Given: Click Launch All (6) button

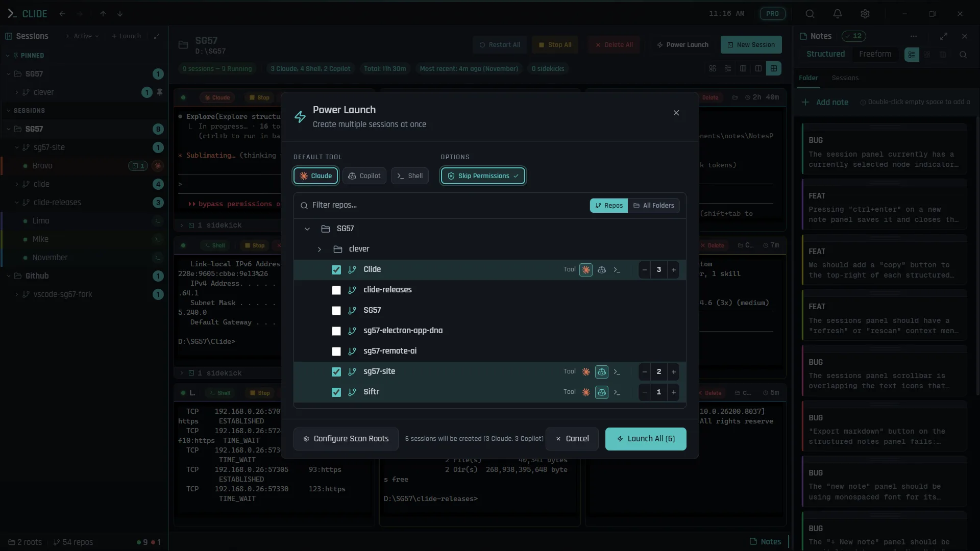Looking at the screenshot, I should click(x=646, y=439).
